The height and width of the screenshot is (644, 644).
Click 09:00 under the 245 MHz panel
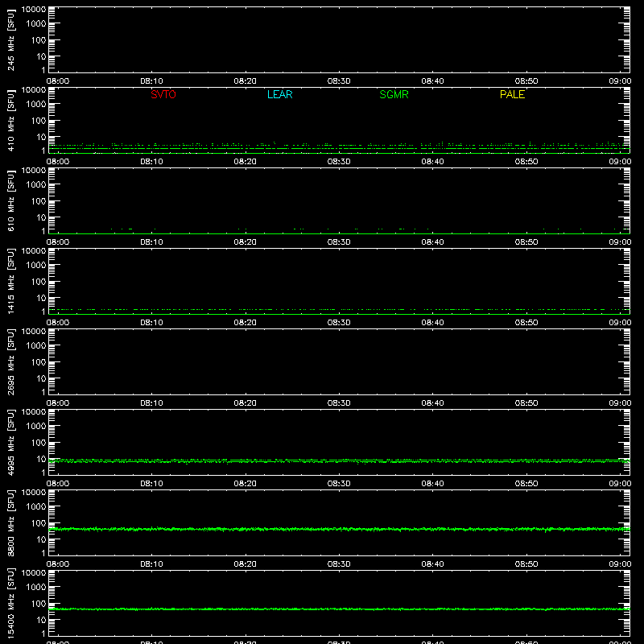coord(620,81)
